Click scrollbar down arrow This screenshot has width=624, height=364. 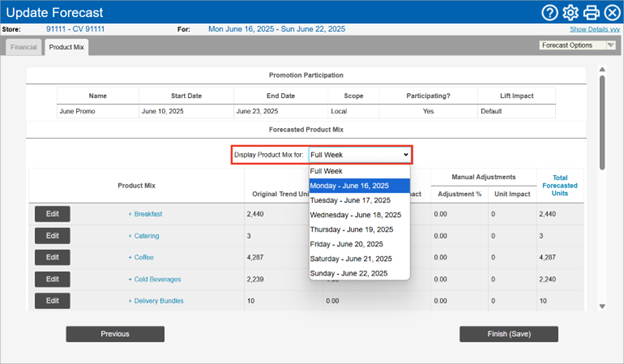[603, 306]
